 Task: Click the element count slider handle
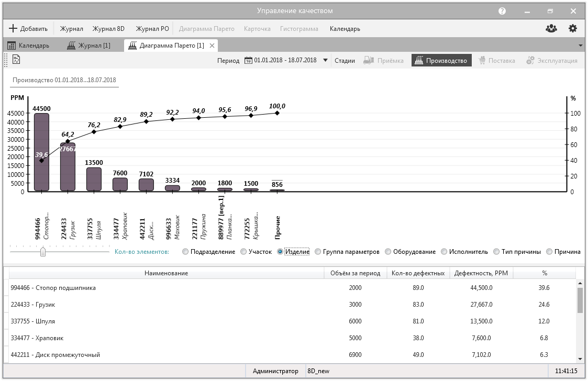[x=43, y=252]
